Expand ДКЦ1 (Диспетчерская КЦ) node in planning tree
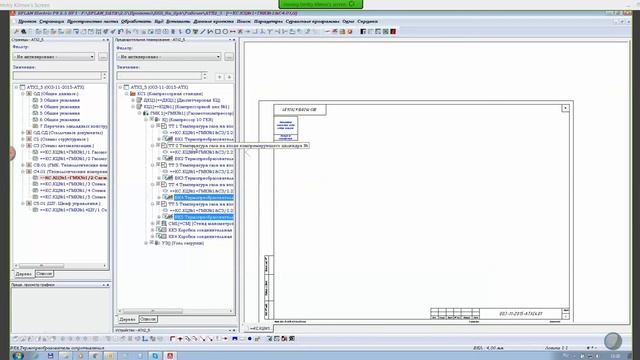 tap(133, 100)
